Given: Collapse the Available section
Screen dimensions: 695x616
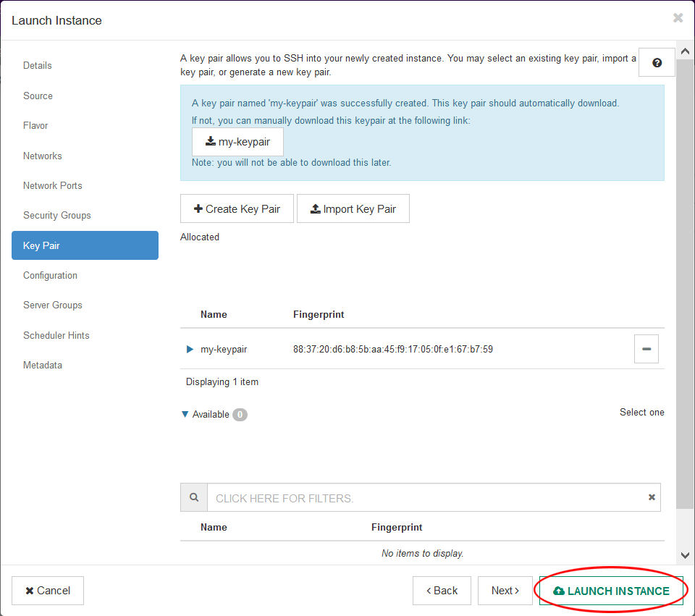Looking at the screenshot, I should [186, 415].
